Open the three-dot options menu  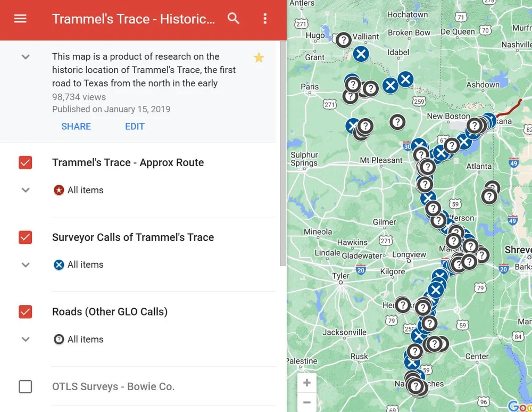coord(264,19)
